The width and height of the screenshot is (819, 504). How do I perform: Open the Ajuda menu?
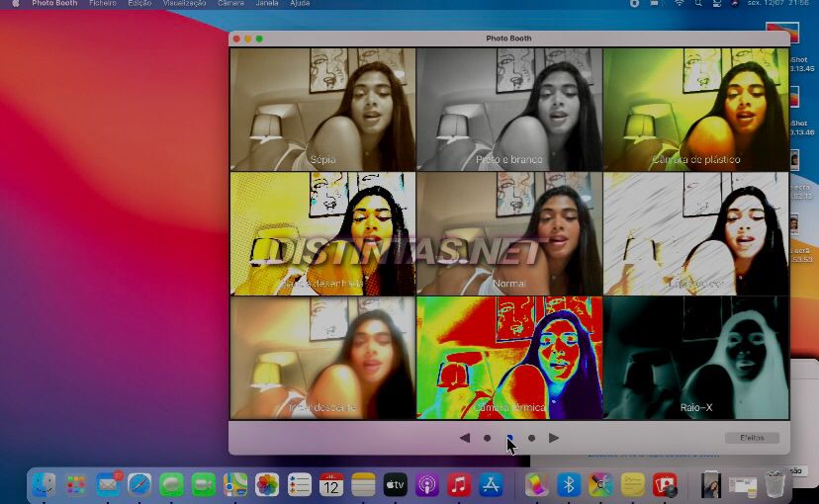[x=300, y=3]
